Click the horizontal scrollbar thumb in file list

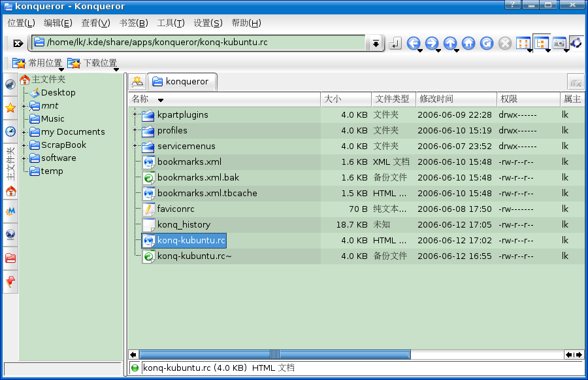275,354
